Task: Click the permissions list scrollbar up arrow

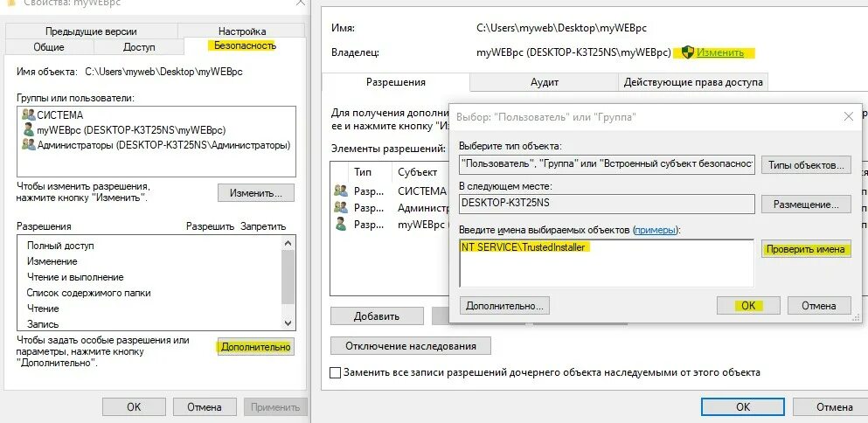Action: [x=288, y=243]
